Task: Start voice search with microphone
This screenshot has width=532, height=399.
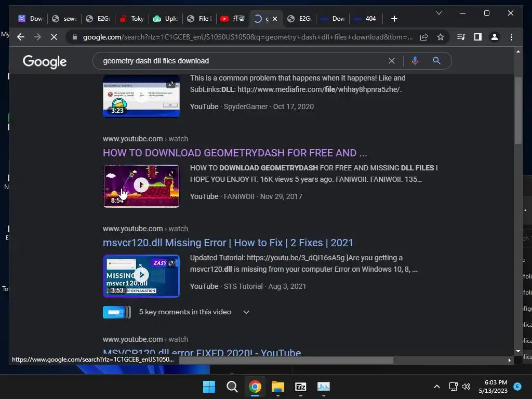Action: (415, 61)
